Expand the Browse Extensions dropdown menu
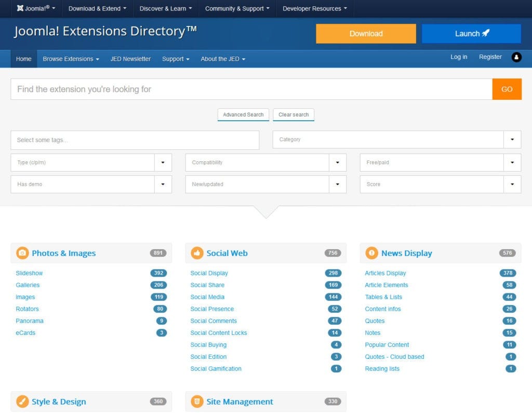The width and height of the screenshot is (532, 413). [x=71, y=59]
